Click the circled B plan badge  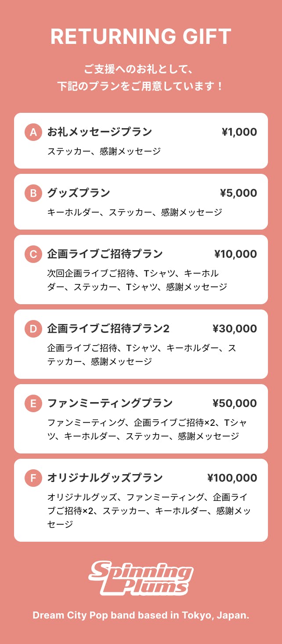click(x=33, y=193)
